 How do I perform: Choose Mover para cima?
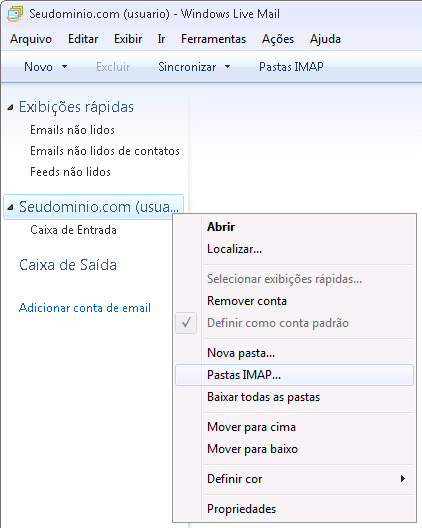pos(294,427)
